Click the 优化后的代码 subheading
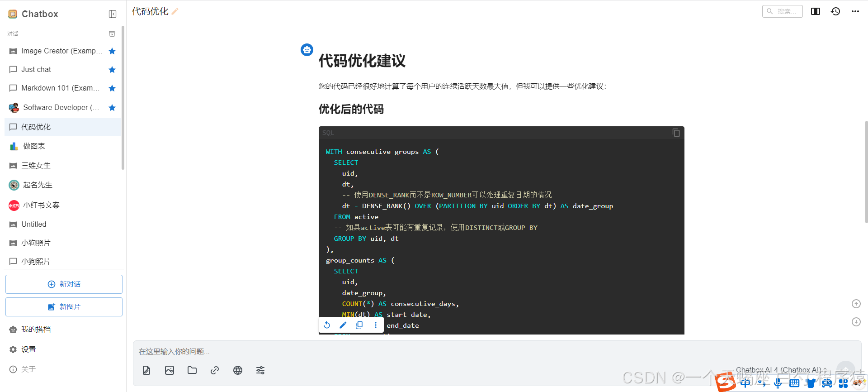868x392 pixels. tap(351, 109)
